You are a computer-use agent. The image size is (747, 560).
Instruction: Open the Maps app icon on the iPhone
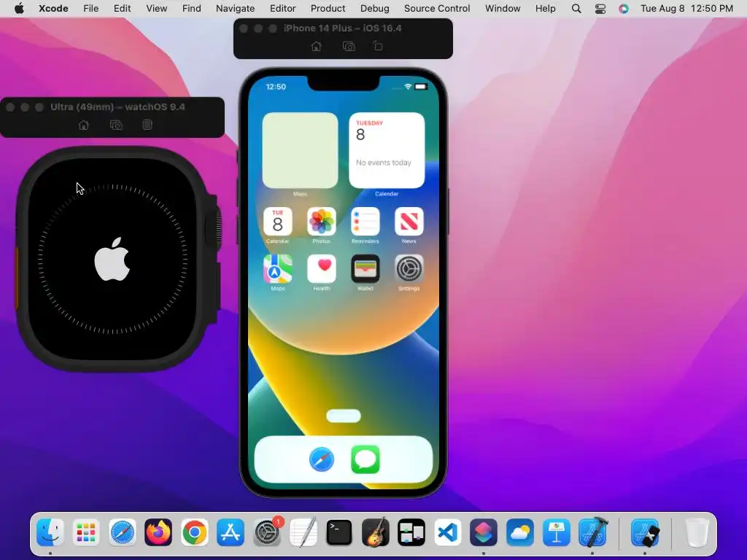coord(278,268)
